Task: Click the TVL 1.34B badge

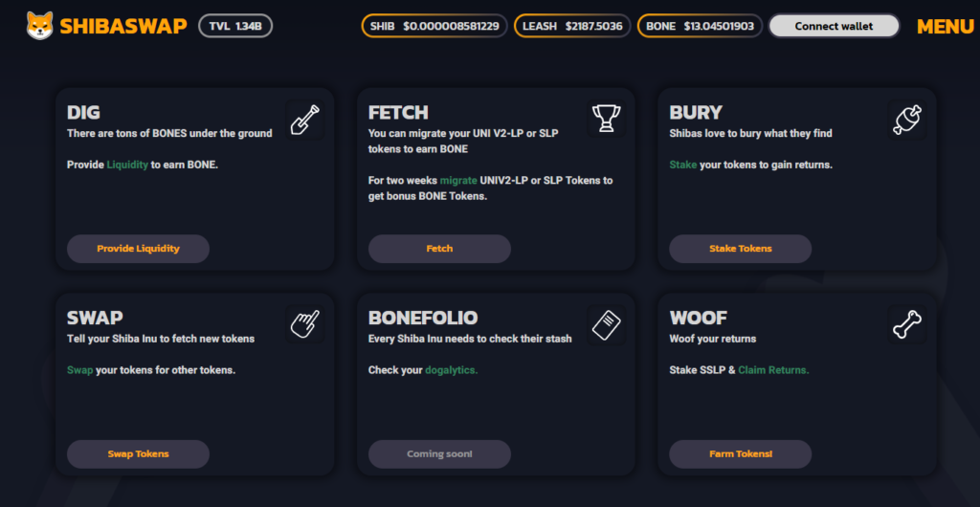Action: 235,26
